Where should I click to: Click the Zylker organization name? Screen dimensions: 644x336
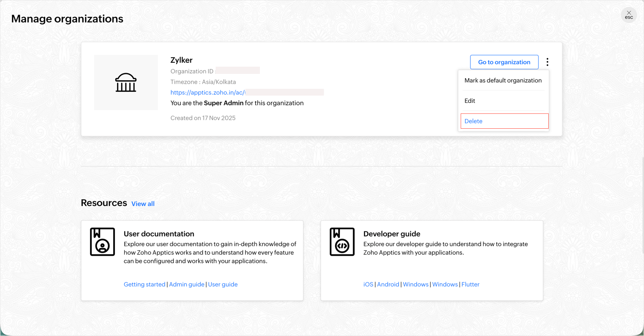[x=182, y=60]
